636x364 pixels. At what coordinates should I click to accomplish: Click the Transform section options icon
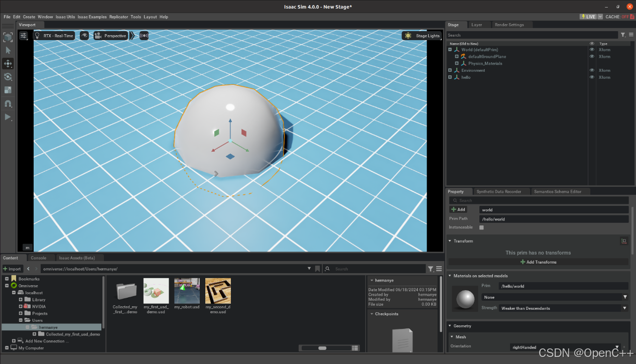click(624, 241)
